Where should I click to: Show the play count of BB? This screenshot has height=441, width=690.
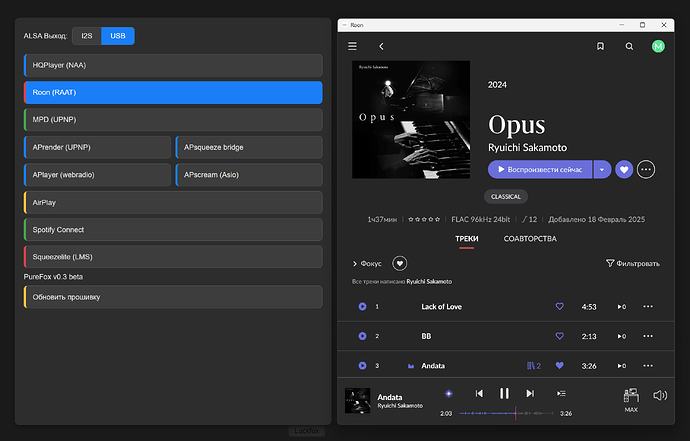click(x=621, y=336)
